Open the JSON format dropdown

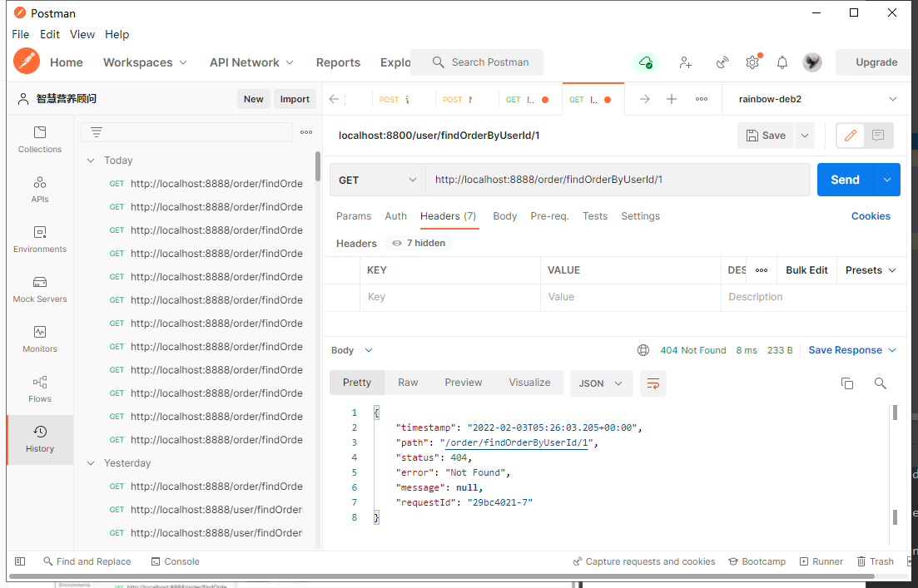601,383
